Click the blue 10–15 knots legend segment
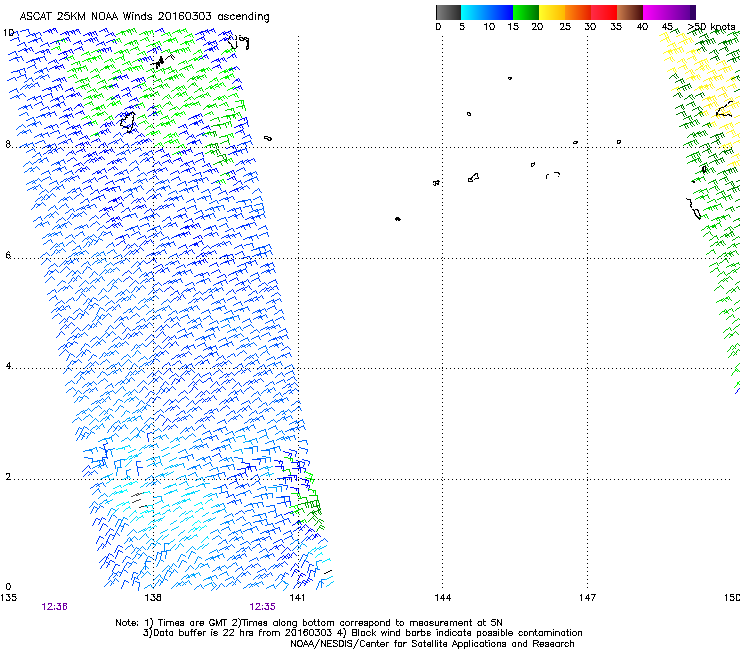The image size is (740, 650). pyautogui.click(x=500, y=12)
